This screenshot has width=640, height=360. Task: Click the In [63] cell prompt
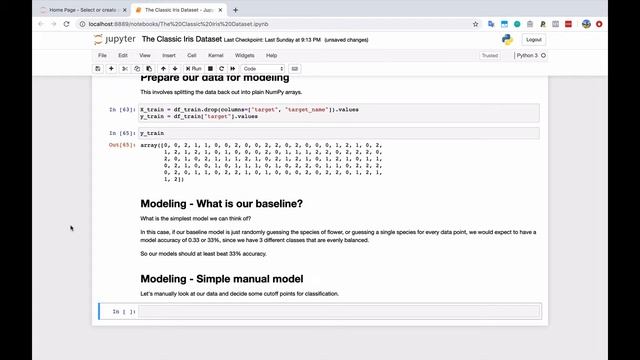click(122, 109)
